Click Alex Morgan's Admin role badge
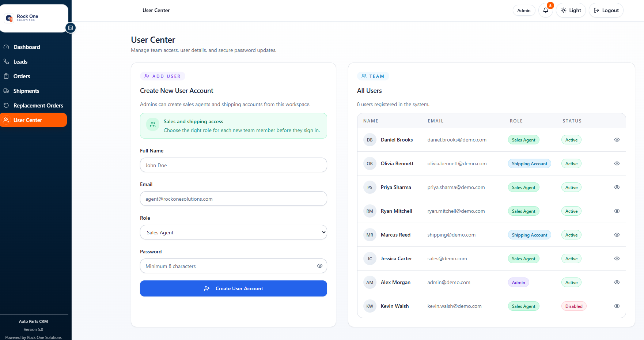This screenshot has height=340, width=644. [518, 282]
